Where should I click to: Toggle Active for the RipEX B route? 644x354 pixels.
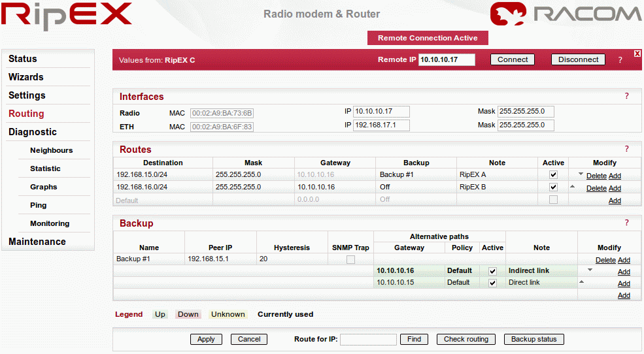tap(553, 187)
